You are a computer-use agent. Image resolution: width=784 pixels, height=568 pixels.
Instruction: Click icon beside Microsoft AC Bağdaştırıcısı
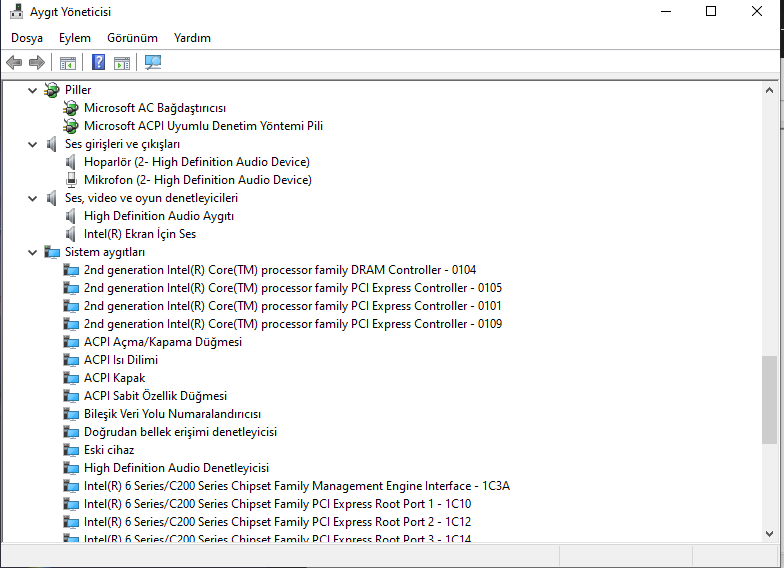pyautogui.click(x=71, y=108)
